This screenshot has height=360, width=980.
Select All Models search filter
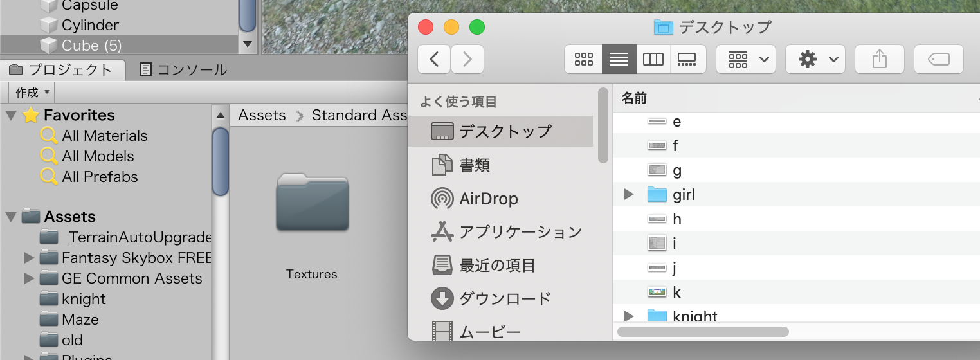(x=87, y=156)
